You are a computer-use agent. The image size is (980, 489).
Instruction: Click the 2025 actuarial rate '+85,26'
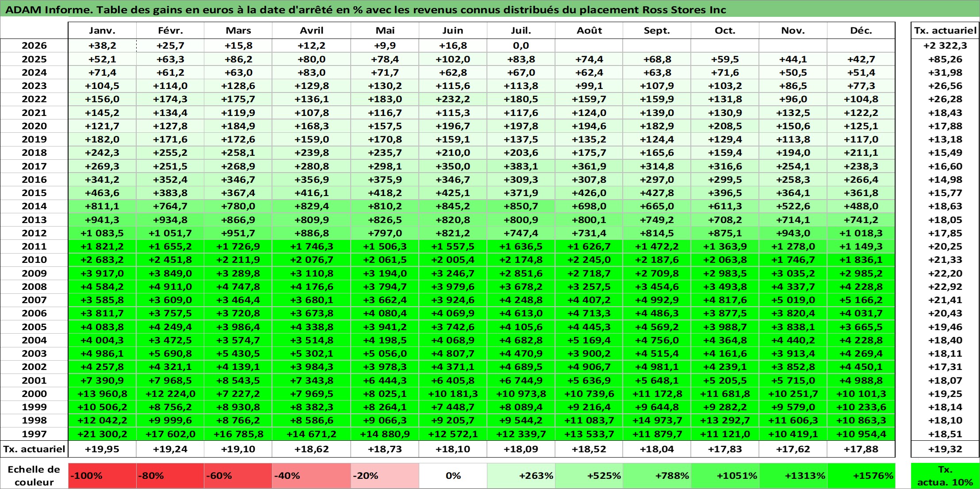tap(945, 59)
